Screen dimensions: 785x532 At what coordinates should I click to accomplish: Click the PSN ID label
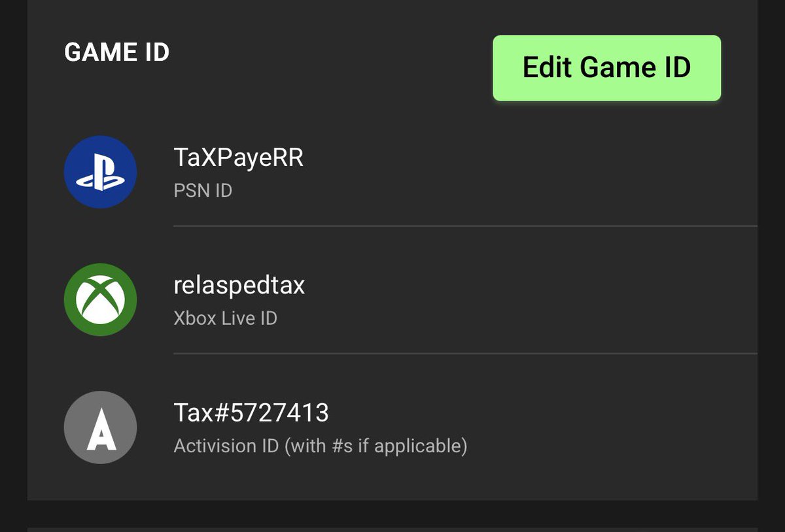(203, 191)
